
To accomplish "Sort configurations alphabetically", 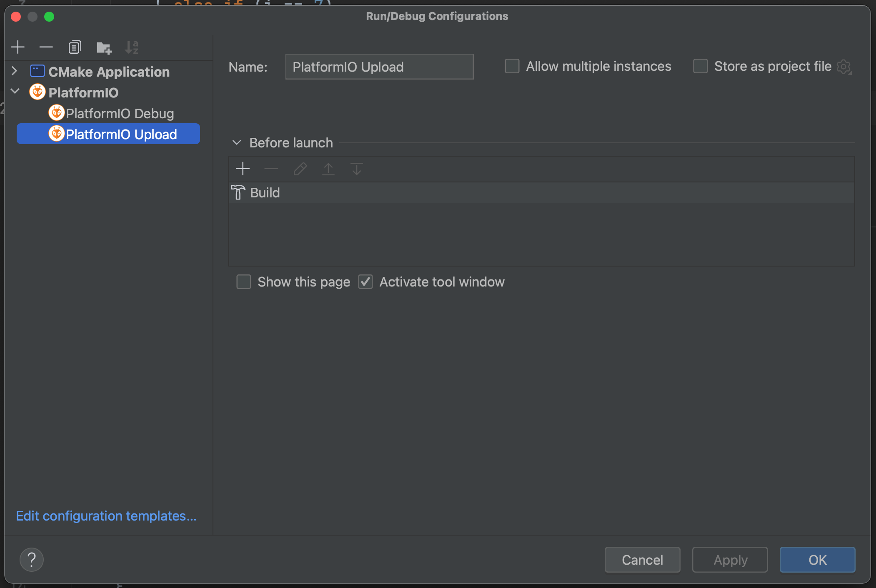I will (132, 47).
